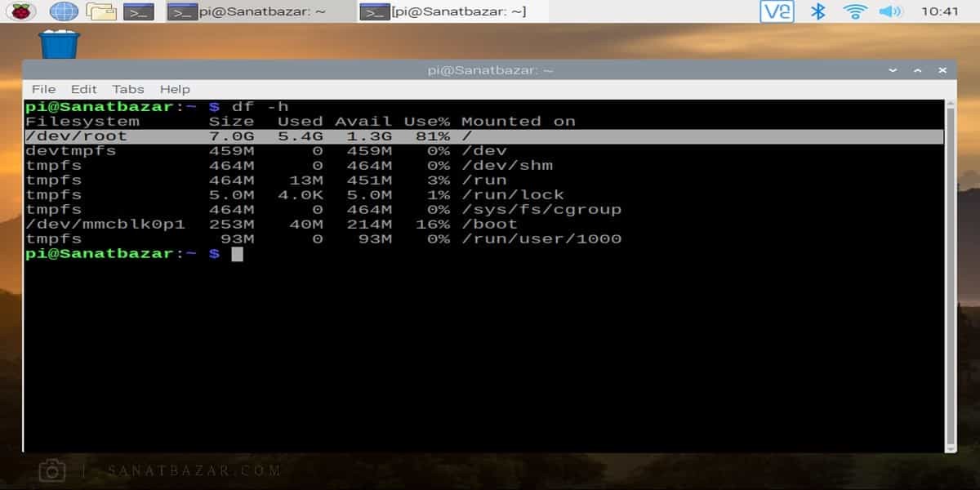Screen dimensions: 980x490
Task: Open the File menu in terminal
Action: pos(43,89)
